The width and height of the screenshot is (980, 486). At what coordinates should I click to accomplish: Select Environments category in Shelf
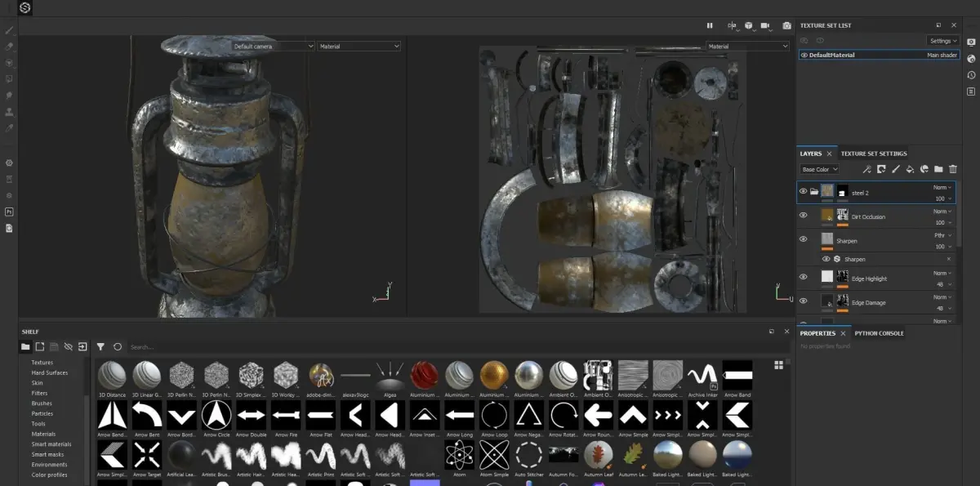coord(49,465)
